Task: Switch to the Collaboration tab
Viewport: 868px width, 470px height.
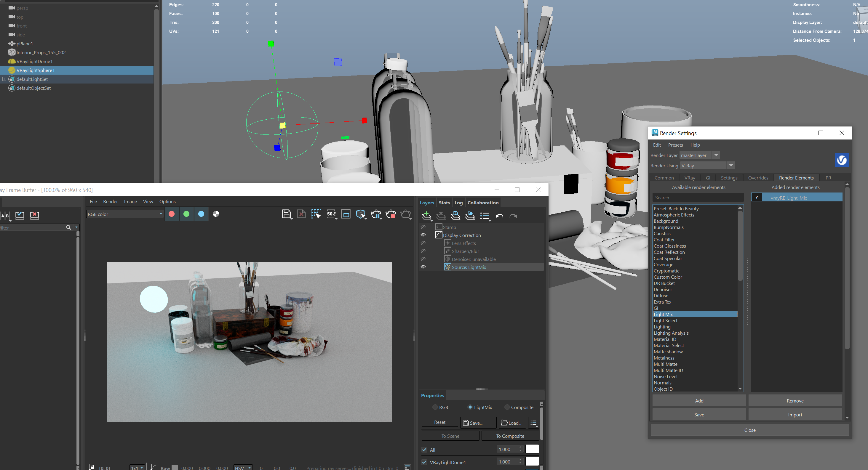Action: [x=482, y=202]
